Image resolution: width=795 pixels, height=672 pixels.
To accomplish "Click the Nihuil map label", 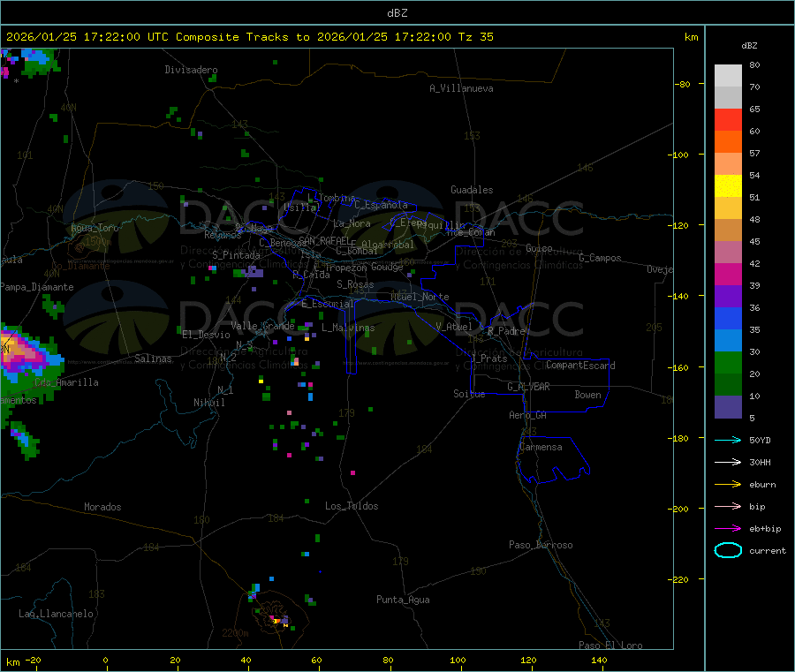I will tap(209, 403).
